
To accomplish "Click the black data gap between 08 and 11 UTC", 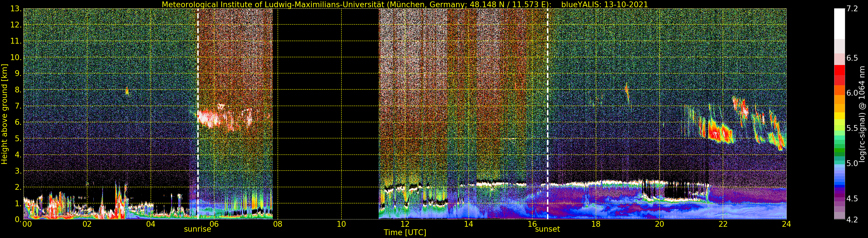I will pyautogui.click(x=325, y=114).
